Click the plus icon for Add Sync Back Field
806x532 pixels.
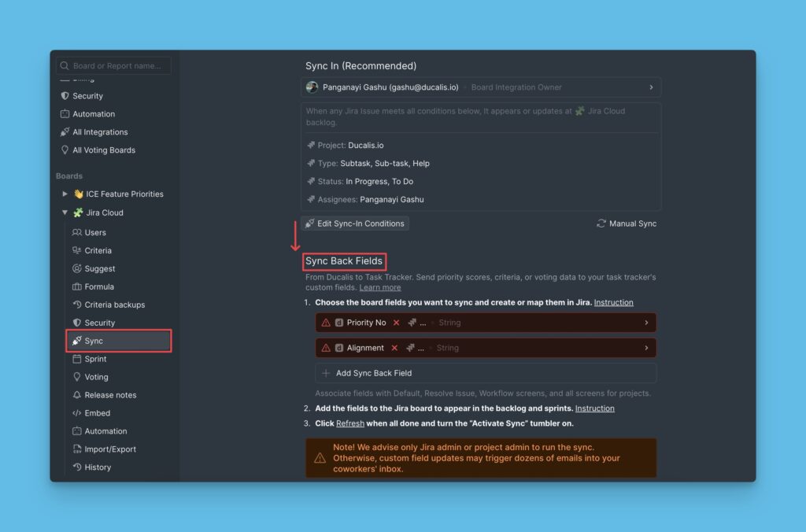click(x=326, y=373)
